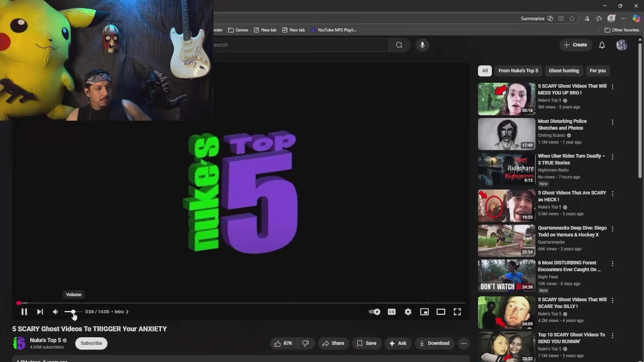
Task: Expand the Intro chapter chevron
Action: tap(127, 312)
